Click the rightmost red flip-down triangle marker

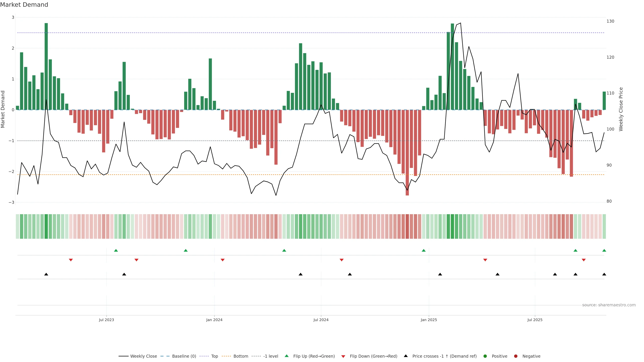(584, 260)
